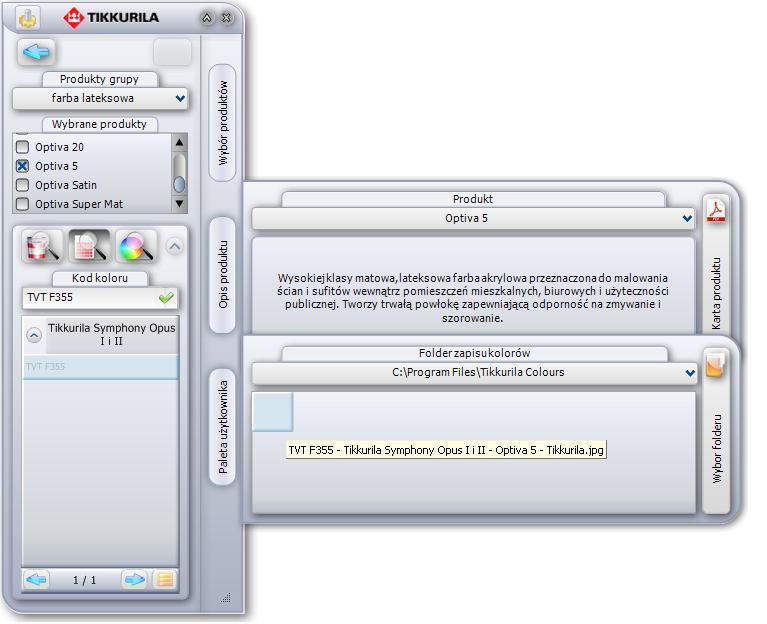Click the Folder zapisu kolorów label
The width and height of the screenshot is (767, 624).
coord(474,353)
